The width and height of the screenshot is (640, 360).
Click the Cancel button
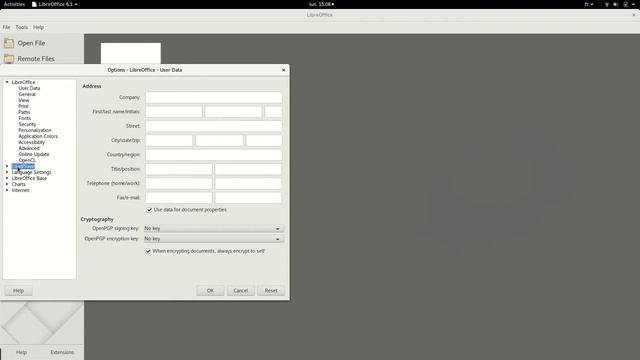[240, 291]
